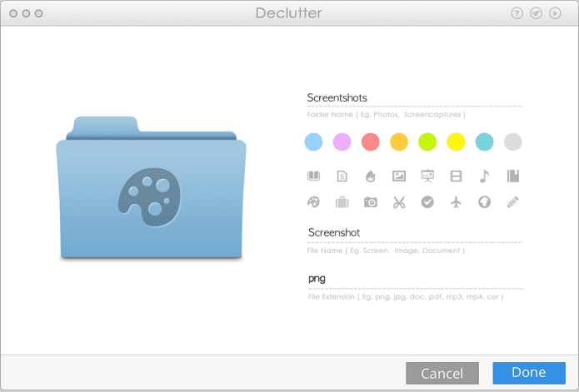Select the paint palette icon
579x392 pixels.
coord(313,202)
